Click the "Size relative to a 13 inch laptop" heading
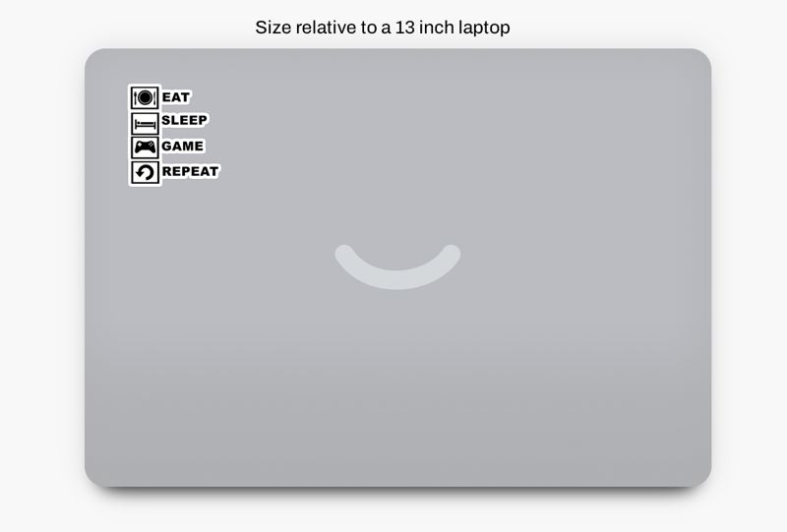787x532 pixels. (x=383, y=28)
